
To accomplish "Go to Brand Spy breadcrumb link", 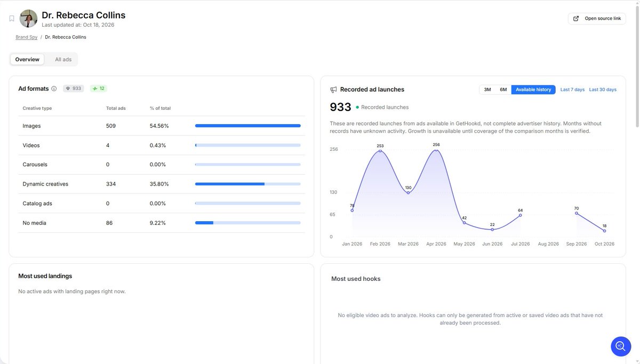I will pyautogui.click(x=27, y=37).
